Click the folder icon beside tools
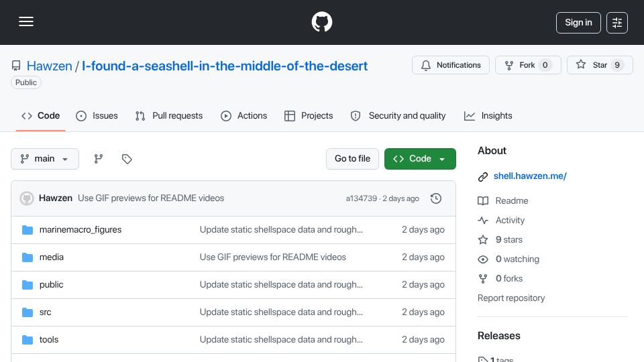 coord(28,340)
